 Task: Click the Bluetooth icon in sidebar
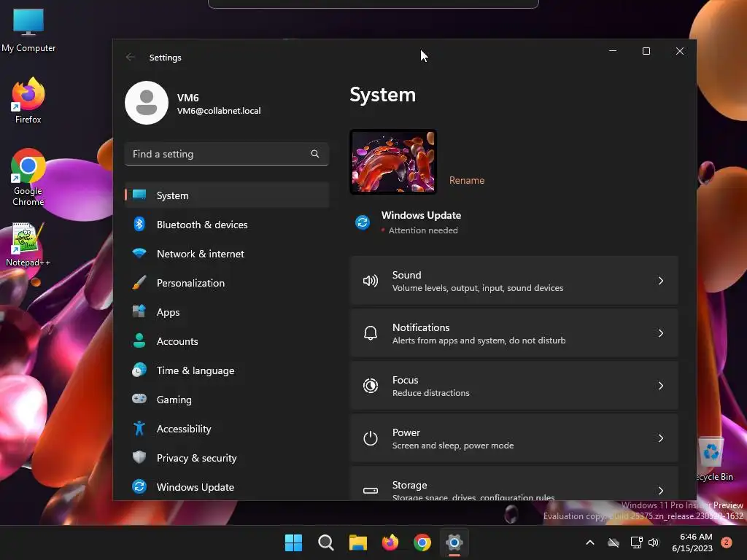pos(139,225)
